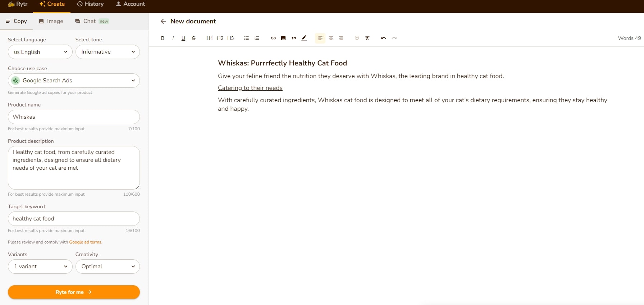The height and width of the screenshot is (305, 644).
Task: Clear text formatting
Action: 367,38
